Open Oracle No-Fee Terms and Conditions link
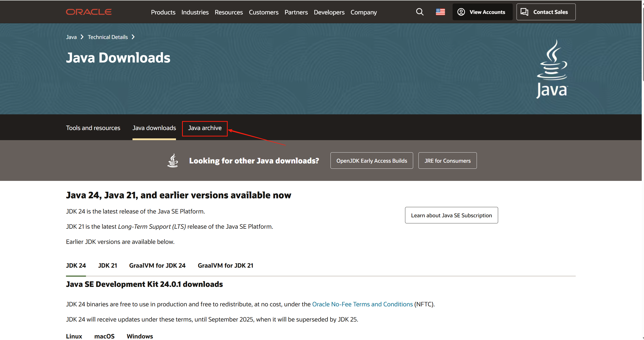 (x=362, y=304)
